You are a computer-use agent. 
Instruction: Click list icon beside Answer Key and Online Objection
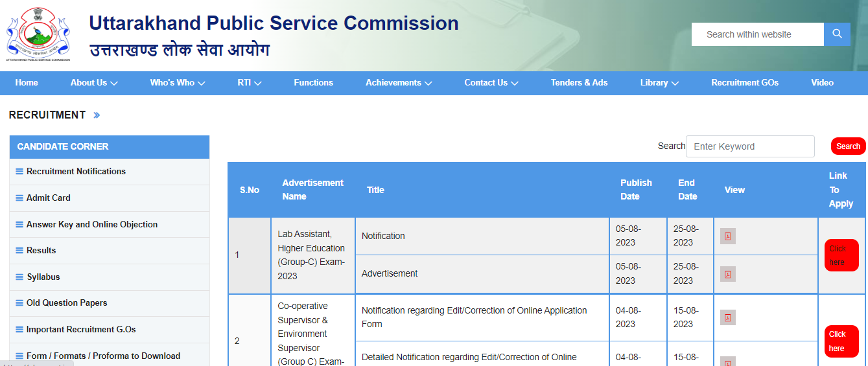pos(19,225)
